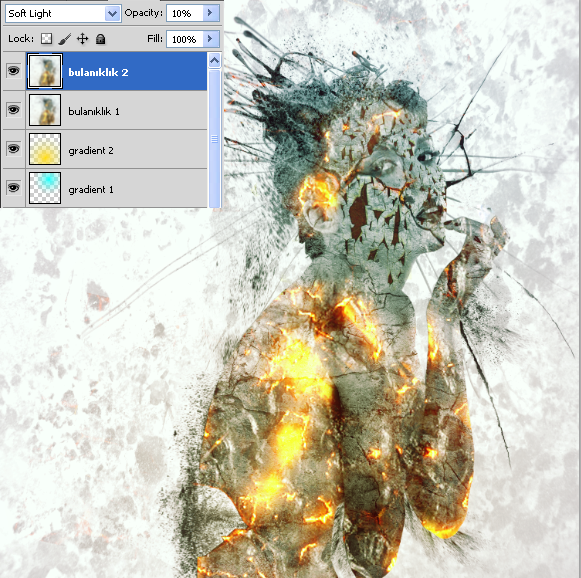The image size is (581, 578).
Task: Hide the bulanıklık 1 layer
Action: 14,110
